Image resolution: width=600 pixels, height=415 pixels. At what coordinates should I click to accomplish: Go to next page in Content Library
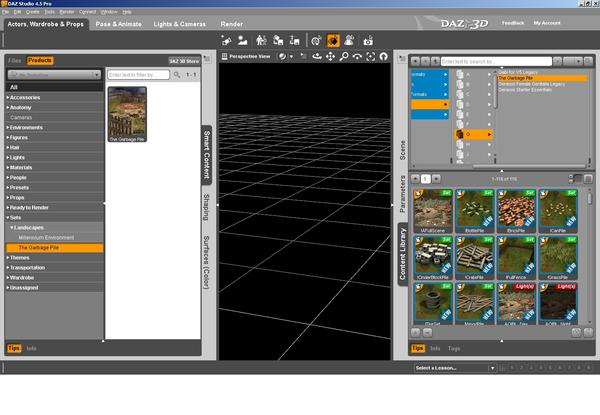[x=436, y=179]
